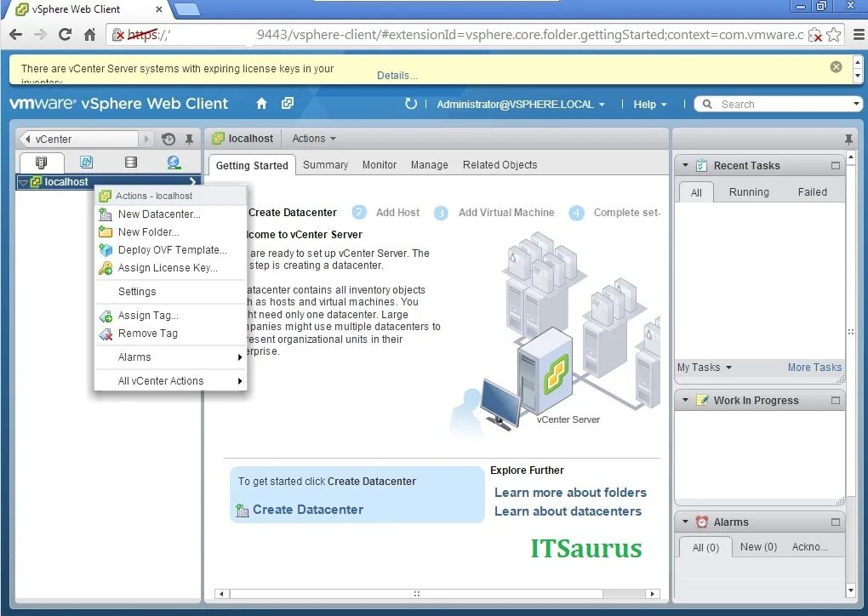
Task: Click the Create Datacenter link
Action: tap(308, 510)
